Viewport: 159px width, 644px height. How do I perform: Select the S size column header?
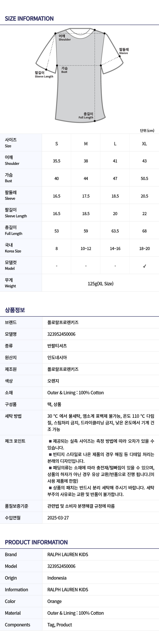56,143
